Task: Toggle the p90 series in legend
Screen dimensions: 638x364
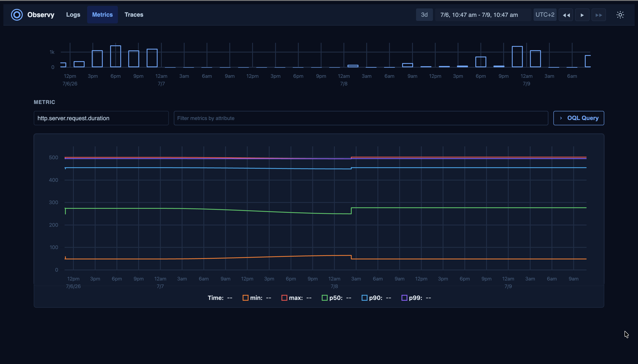Action: [376, 298]
